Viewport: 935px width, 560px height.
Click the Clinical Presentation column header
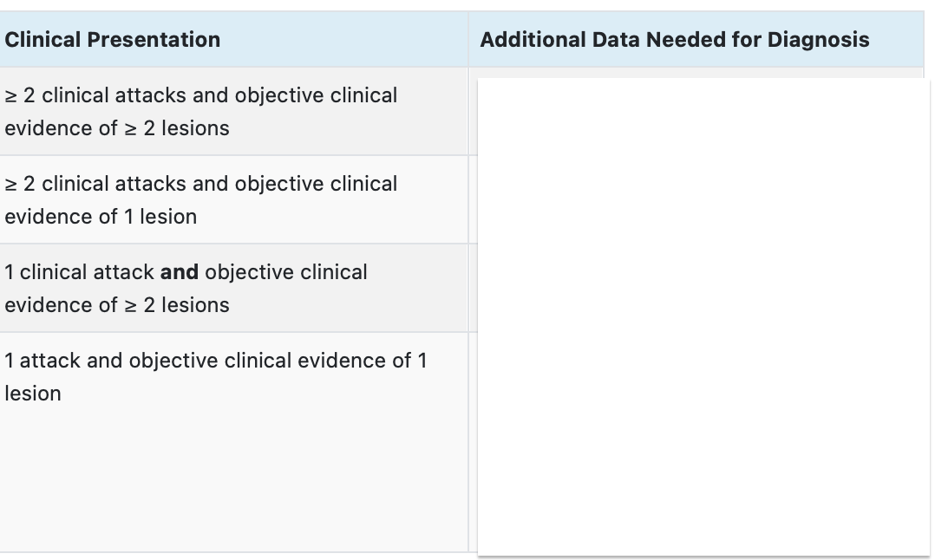click(x=112, y=40)
